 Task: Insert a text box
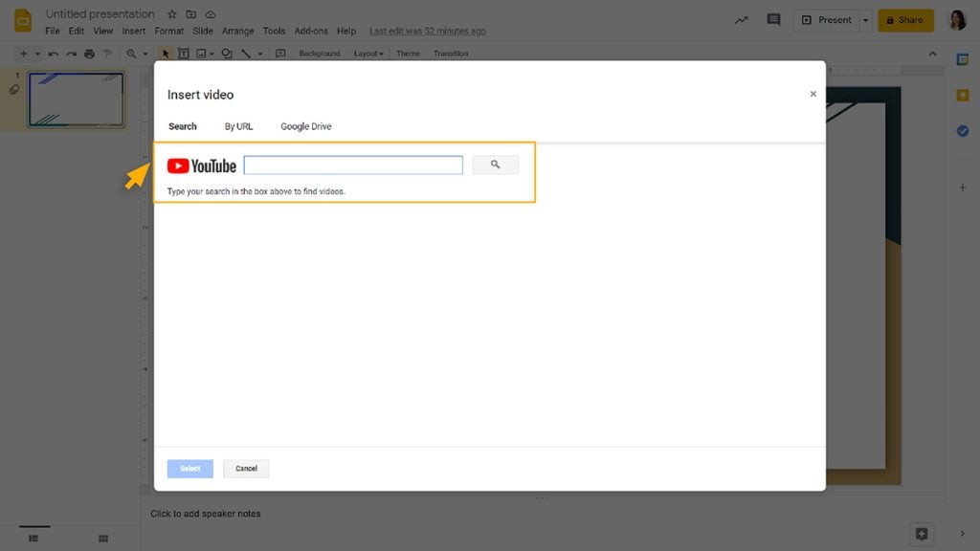pos(184,54)
